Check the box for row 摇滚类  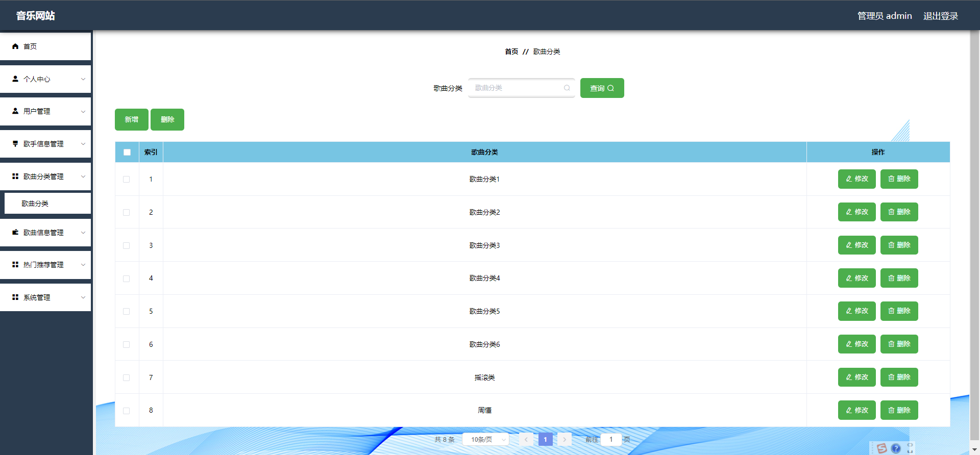point(127,378)
